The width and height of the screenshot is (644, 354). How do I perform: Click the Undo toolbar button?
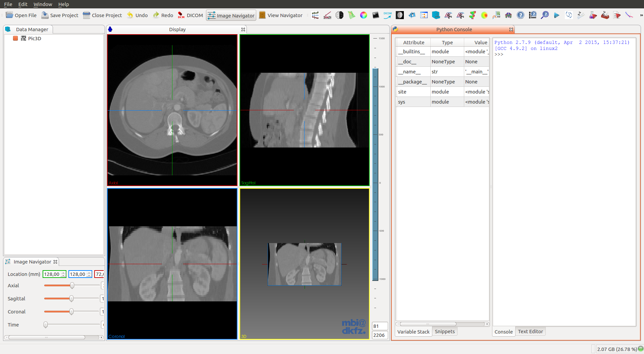click(x=137, y=15)
